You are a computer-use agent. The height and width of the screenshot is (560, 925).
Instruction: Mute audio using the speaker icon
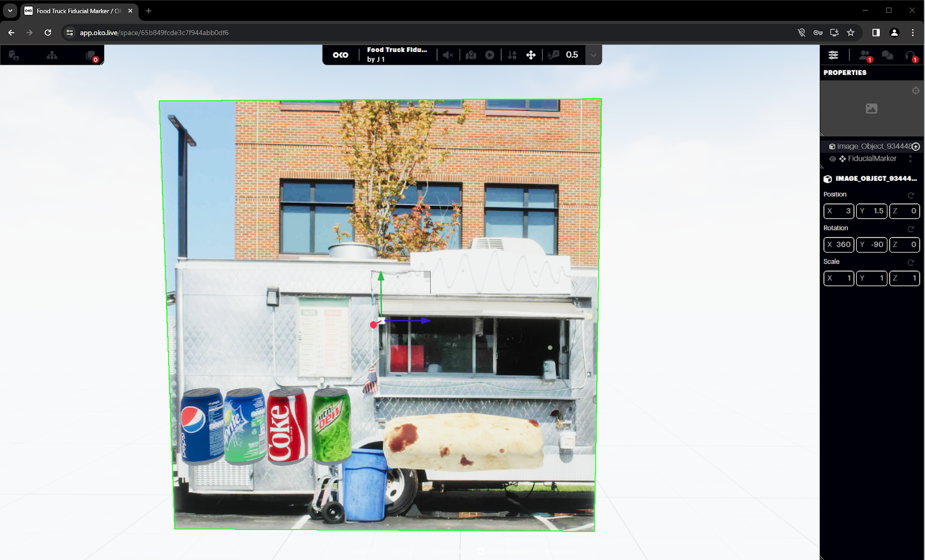(x=448, y=54)
